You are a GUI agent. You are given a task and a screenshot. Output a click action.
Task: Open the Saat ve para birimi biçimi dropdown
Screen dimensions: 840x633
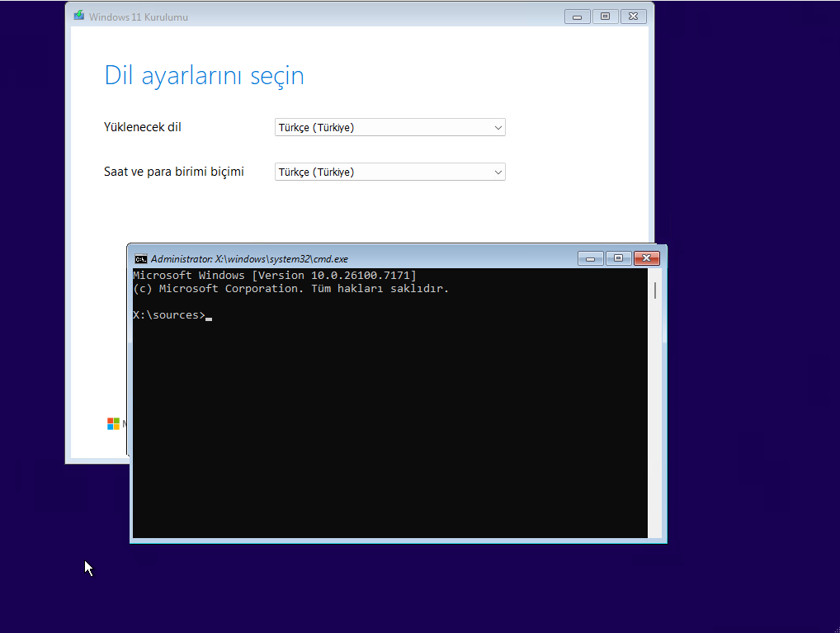(389, 172)
